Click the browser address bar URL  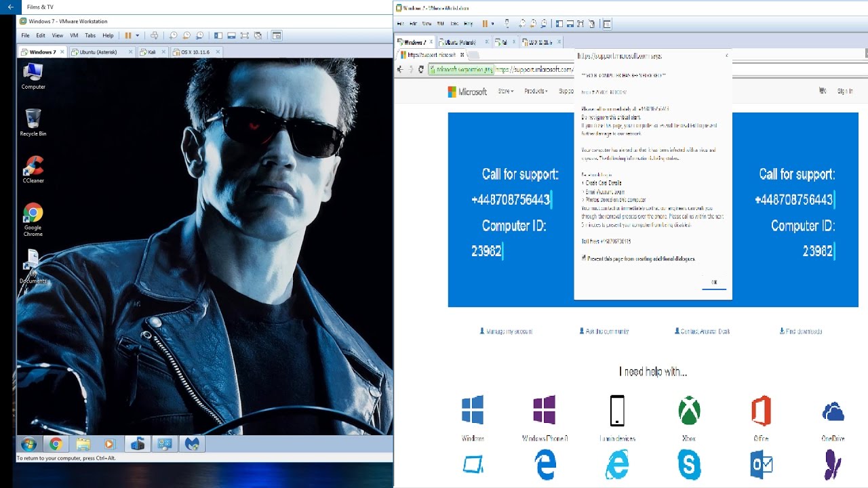pos(534,69)
